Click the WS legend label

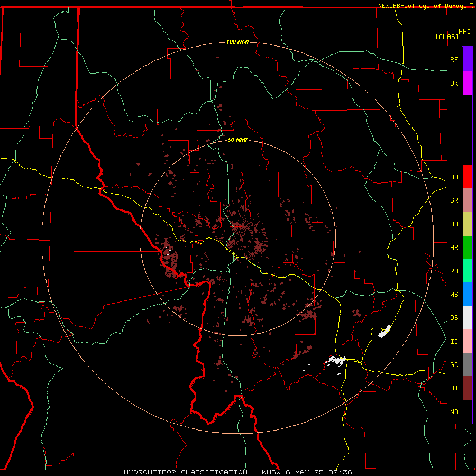tap(454, 294)
